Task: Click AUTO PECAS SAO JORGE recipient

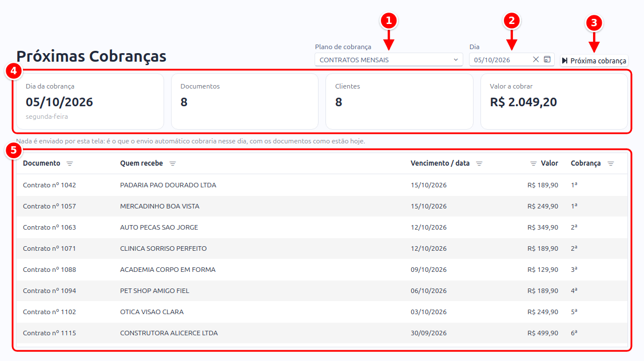Action: click(159, 227)
